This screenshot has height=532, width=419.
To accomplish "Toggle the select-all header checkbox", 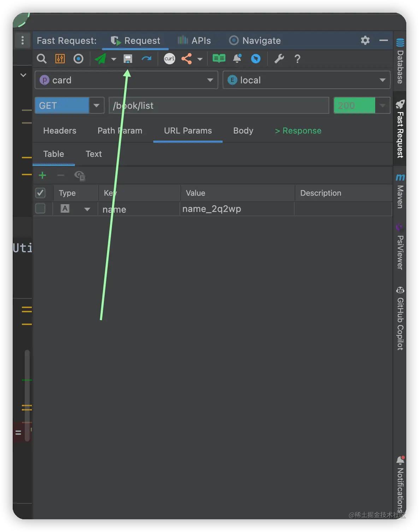I will [x=40, y=193].
